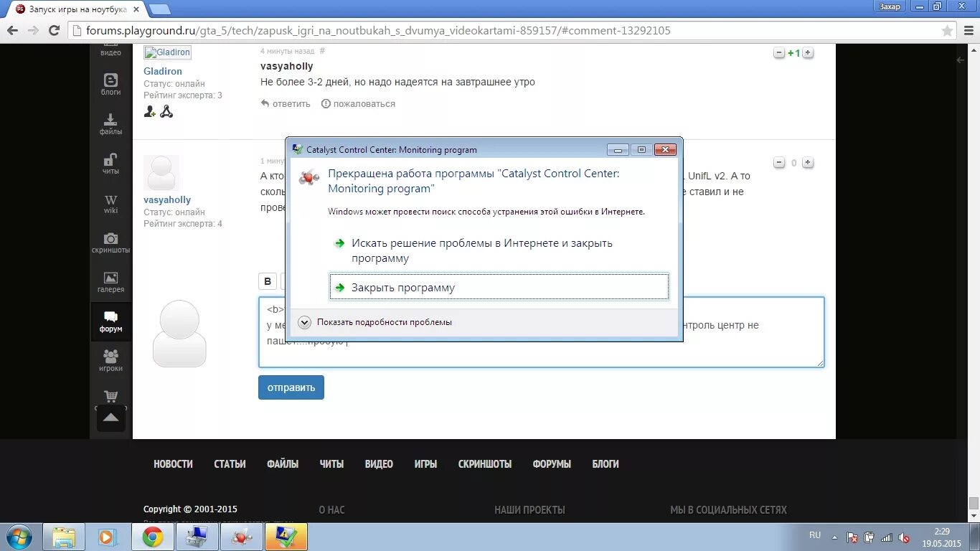Click the network signal tray icon
Image resolution: width=980 pixels, height=551 pixels.
(887, 537)
